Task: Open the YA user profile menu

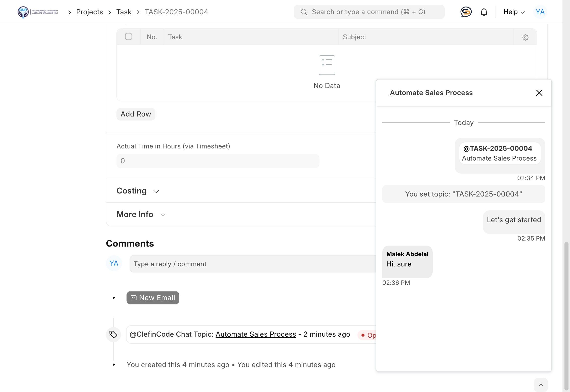Action: coord(540,12)
